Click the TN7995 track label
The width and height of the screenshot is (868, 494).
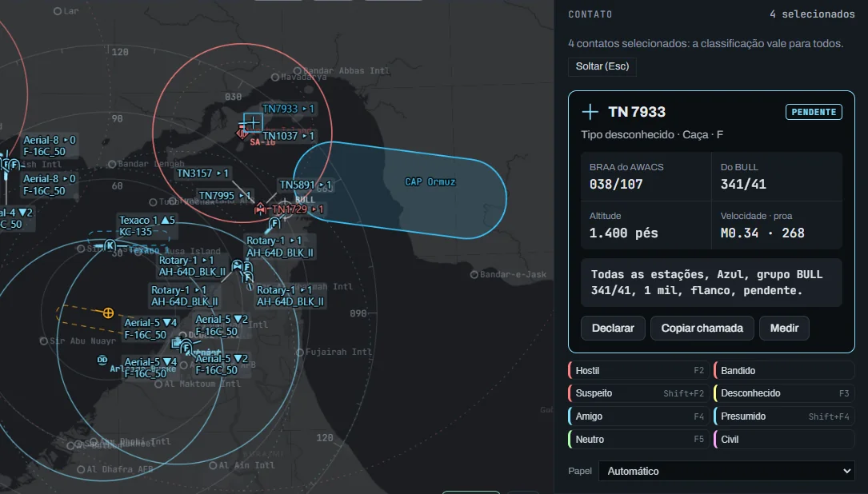[x=225, y=196]
